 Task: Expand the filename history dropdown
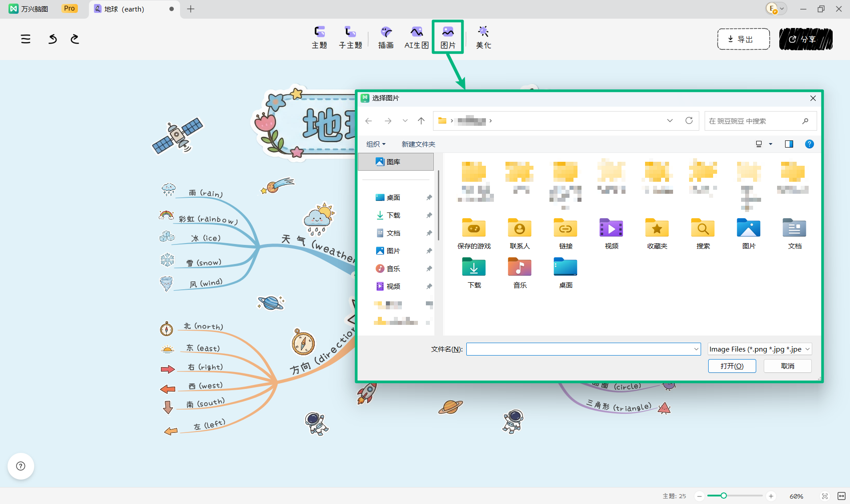(696, 349)
